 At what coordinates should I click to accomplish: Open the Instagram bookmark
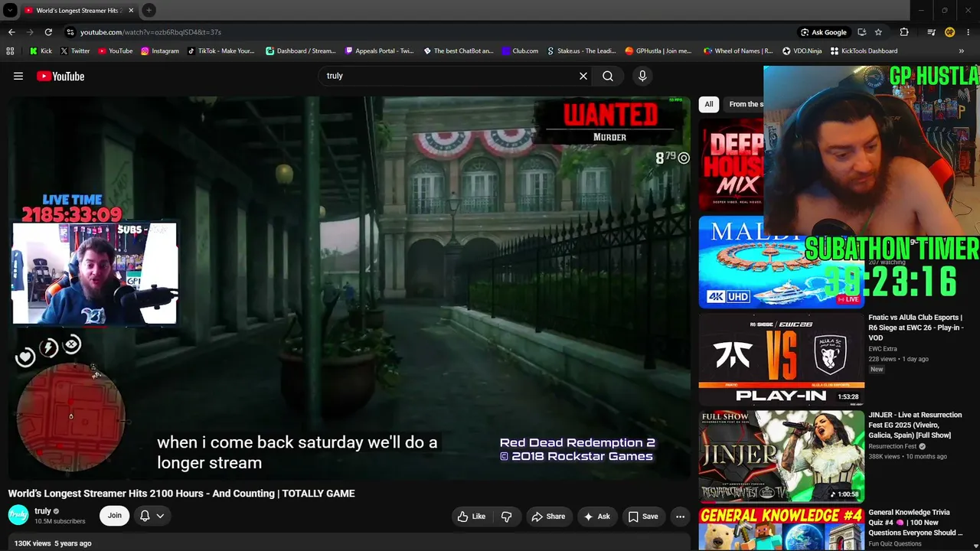159,51
